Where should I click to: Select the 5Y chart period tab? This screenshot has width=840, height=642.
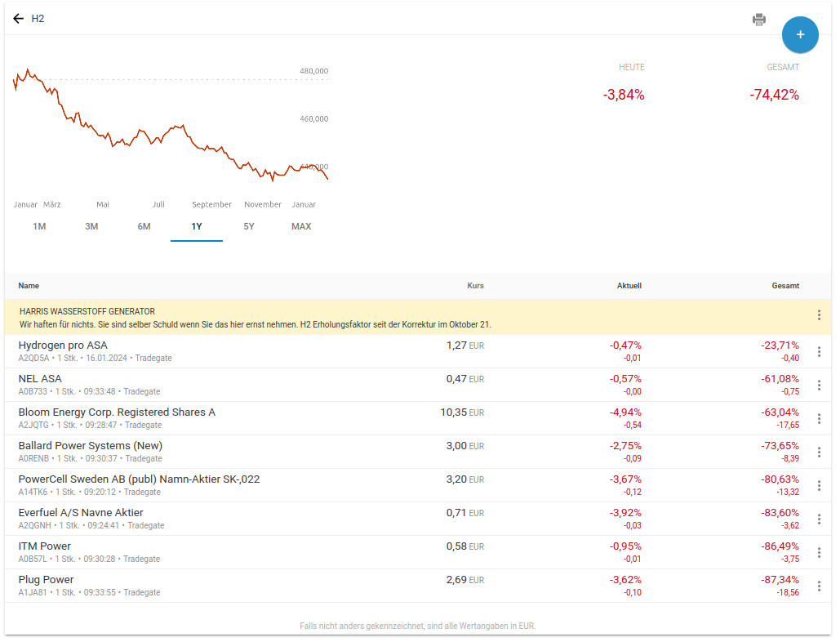(x=249, y=226)
